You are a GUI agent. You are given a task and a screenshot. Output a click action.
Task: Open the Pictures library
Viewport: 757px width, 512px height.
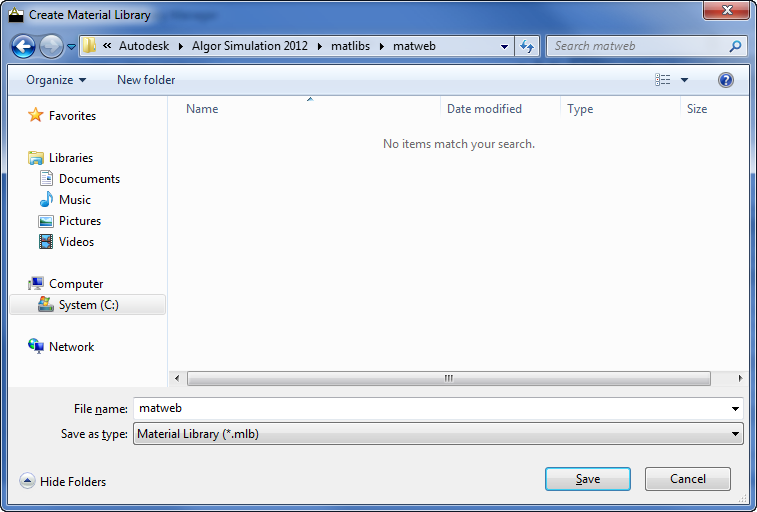pyautogui.click(x=80, y=221)
